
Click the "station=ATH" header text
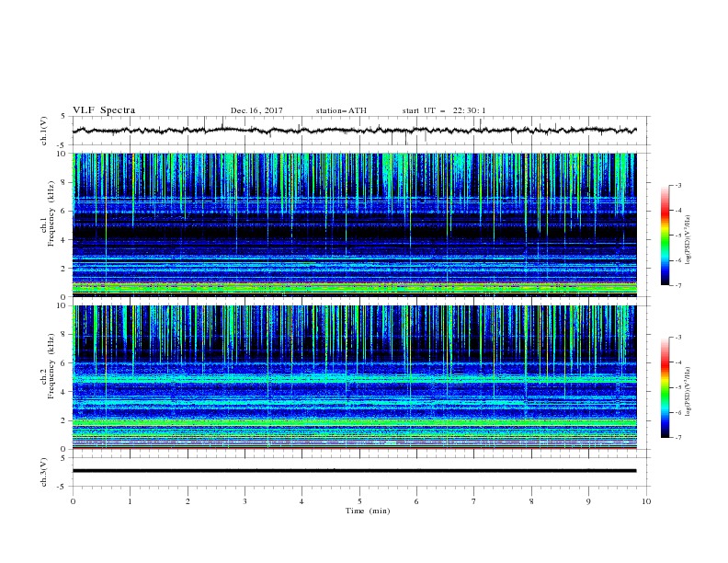pyautogui.click(x=341, y=110)
